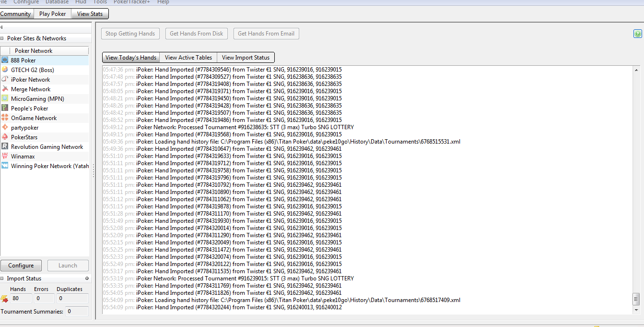Screen dimensions: 644x327
Task: Open the PokerTracker+ menu
Action: 132,2
